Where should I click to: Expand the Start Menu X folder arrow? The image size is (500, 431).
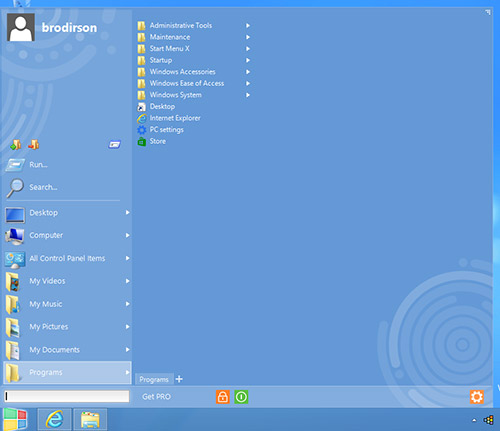pyautogui.click(x=248, y=49)
